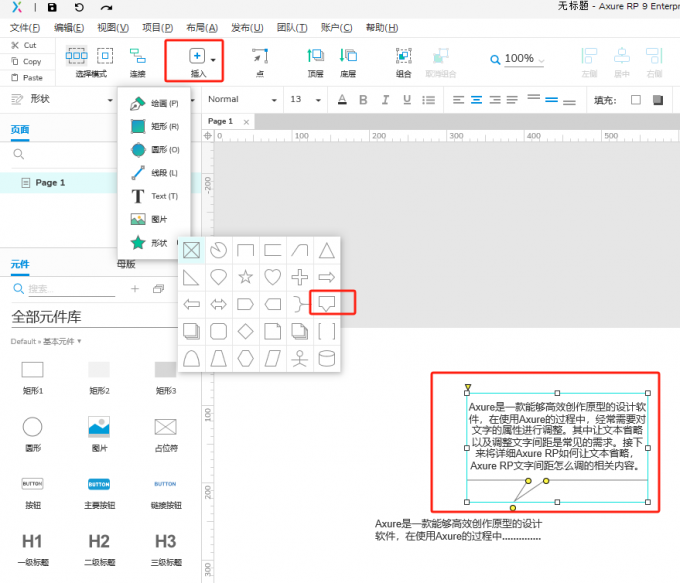Click the Save icon in title bar

click(x=52, y=7)
